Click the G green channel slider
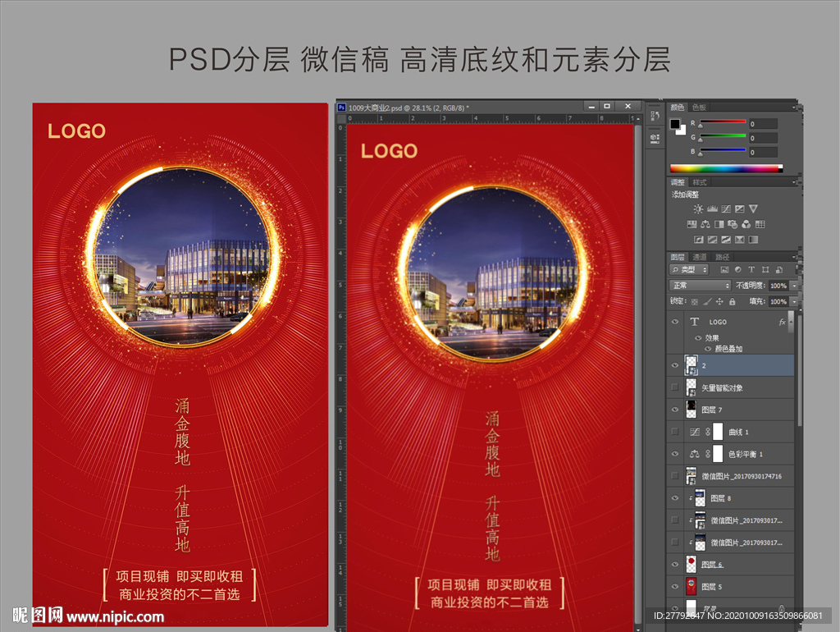840x632 pixels. point(723,137)
